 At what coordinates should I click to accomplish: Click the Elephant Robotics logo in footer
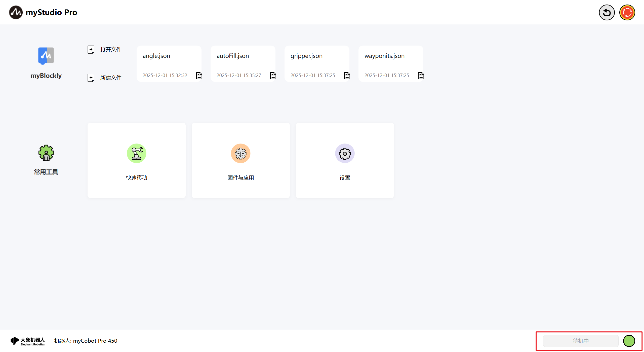click(28, 341)
